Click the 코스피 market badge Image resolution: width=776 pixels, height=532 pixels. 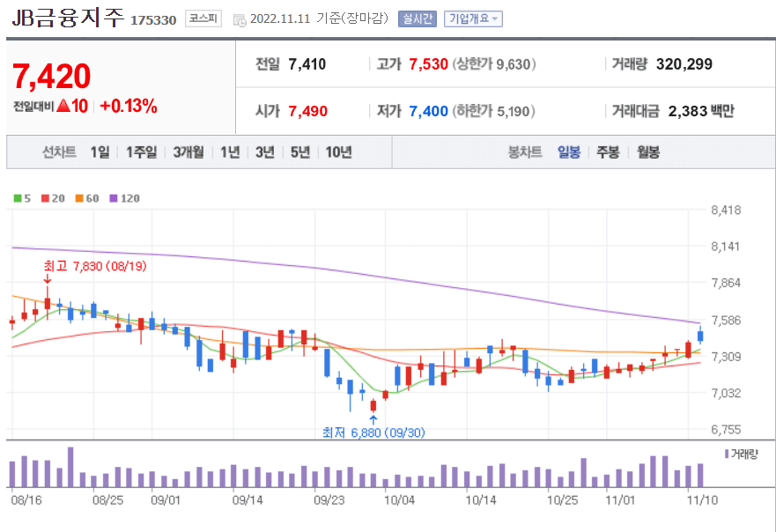click(x=204, y=17)
